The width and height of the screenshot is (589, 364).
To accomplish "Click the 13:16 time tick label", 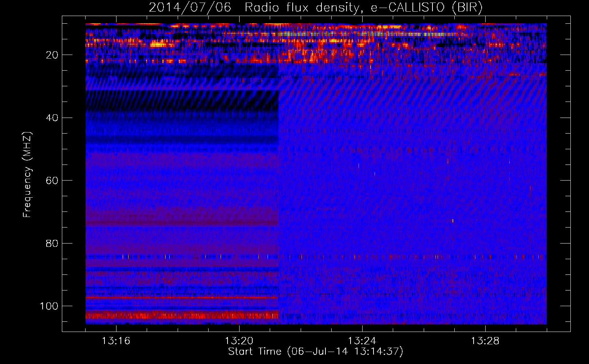I will (x=116, y=341).
